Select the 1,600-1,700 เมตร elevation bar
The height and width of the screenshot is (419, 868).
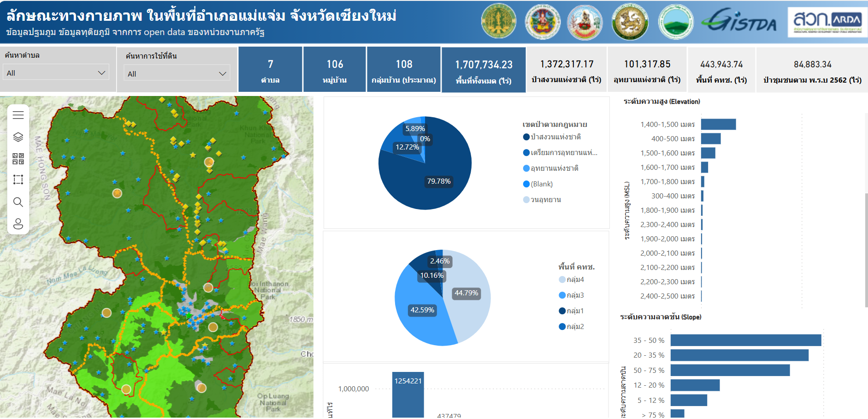(x=704, y=168)
